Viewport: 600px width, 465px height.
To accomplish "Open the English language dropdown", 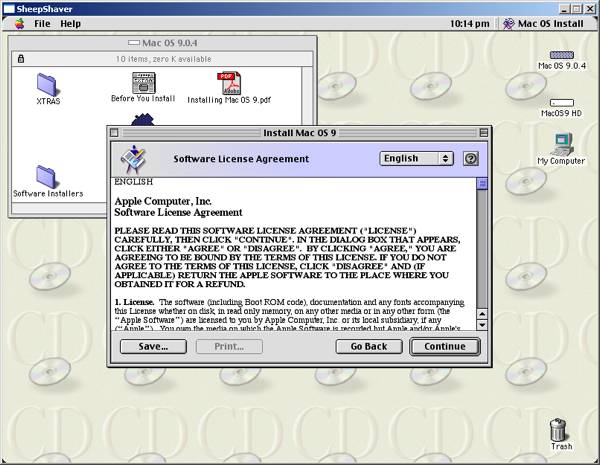I will pyautogui.click(x=416, y=158).
